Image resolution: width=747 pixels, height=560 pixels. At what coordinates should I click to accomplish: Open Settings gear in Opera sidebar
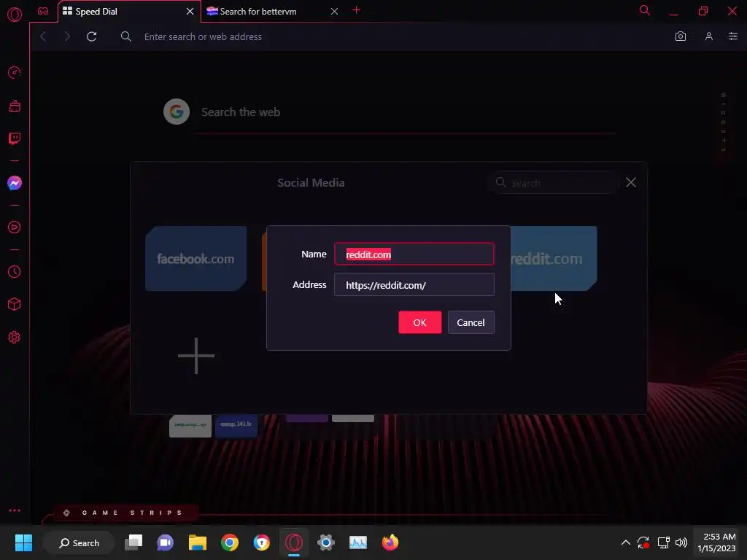click(x=15, y=337)
